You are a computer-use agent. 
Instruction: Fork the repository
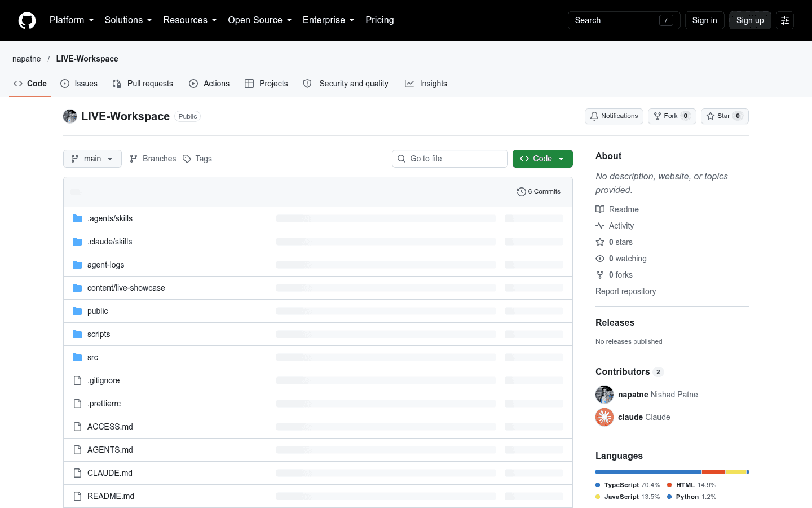[x=672, y=116]
